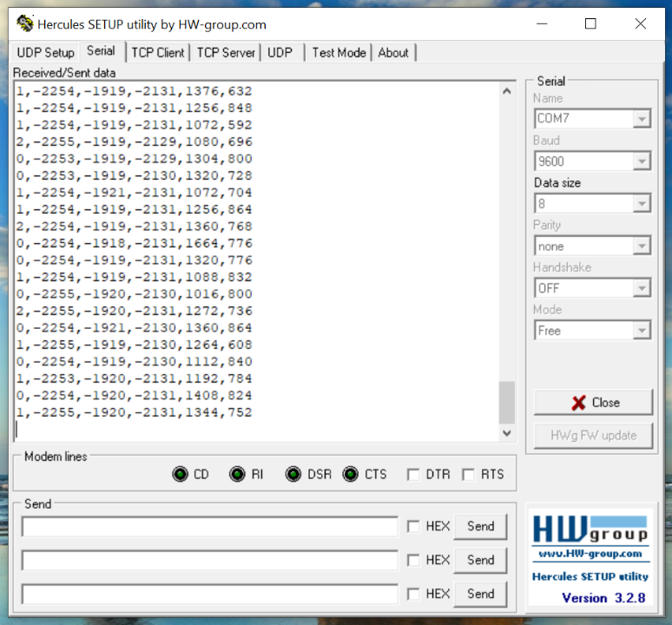Click Send button for the third send field

480,594
